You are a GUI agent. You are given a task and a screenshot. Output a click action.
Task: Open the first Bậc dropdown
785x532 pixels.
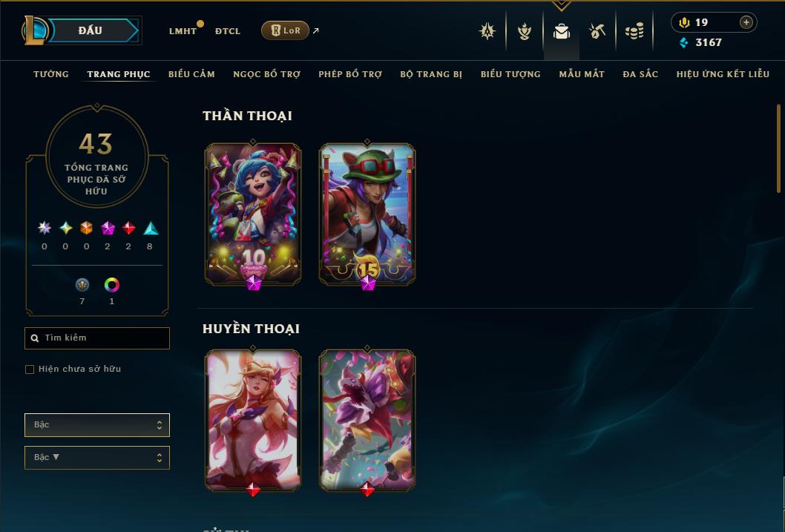pyautogui.click(x=97, y=425)
